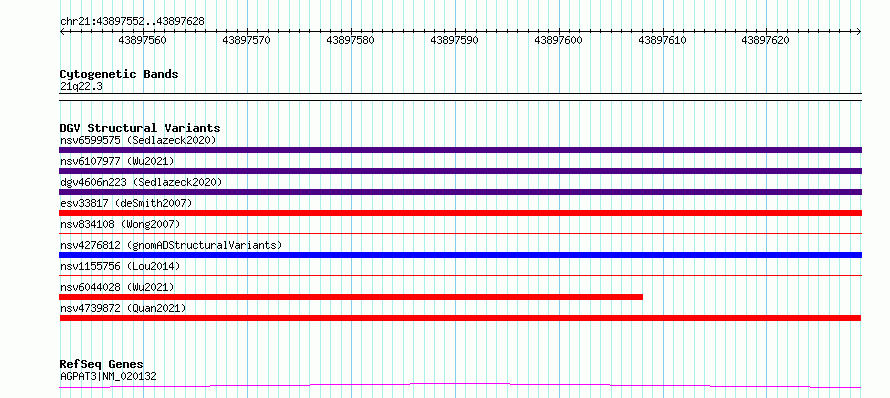890x398 pixels.
Task: Click ruler position 43897560
Action: pyautogui.click(x=142, y=40)
